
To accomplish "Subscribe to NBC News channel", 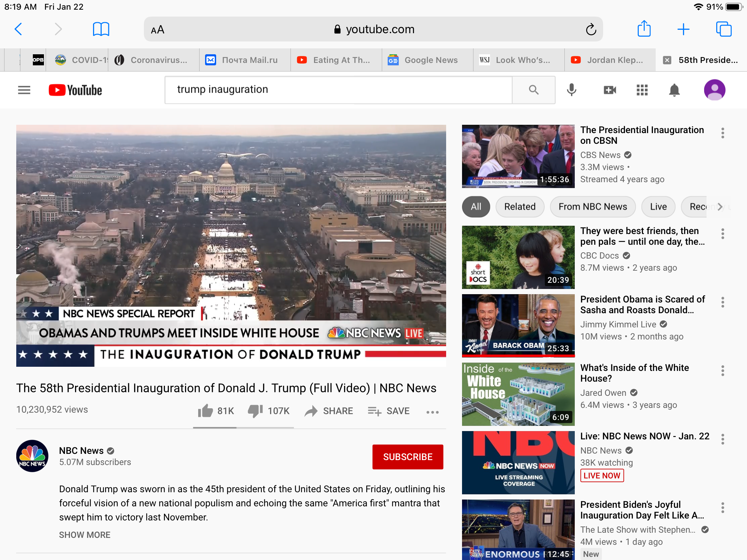I will point(407,457).
